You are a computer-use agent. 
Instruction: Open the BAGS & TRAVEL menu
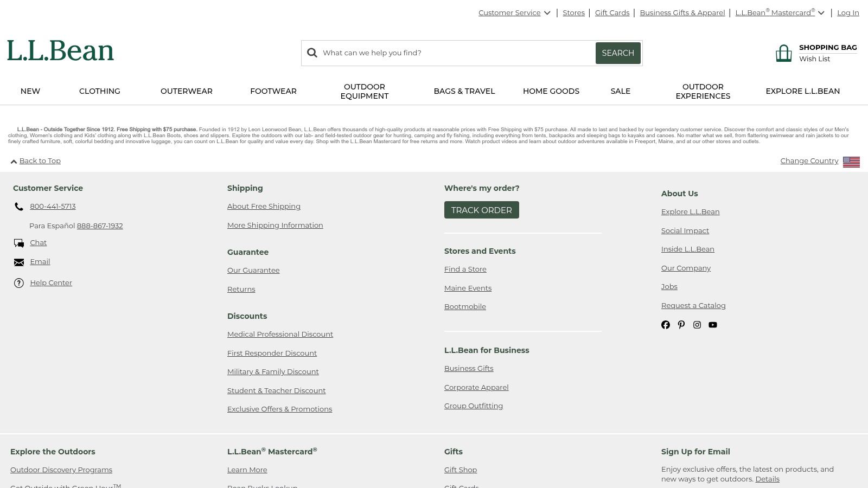coord(464,91)
